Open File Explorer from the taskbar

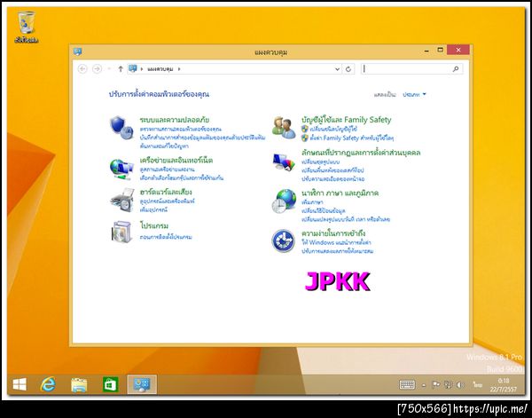tap(79, 385)
